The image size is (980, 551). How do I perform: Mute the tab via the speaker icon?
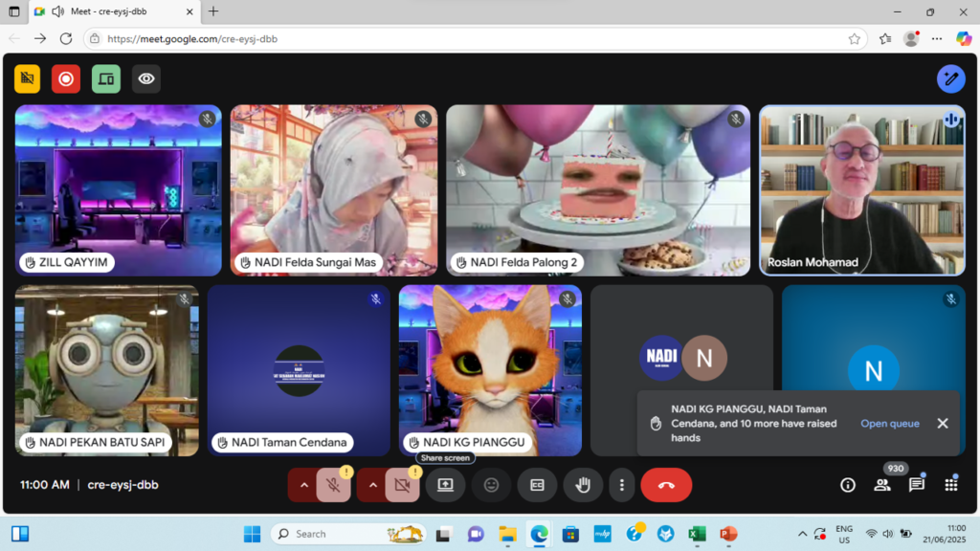[58, 11]
